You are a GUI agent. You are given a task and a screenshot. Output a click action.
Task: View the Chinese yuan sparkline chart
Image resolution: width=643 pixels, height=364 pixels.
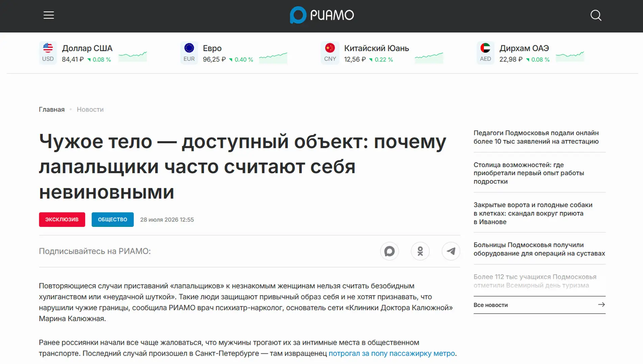point(429,57)
